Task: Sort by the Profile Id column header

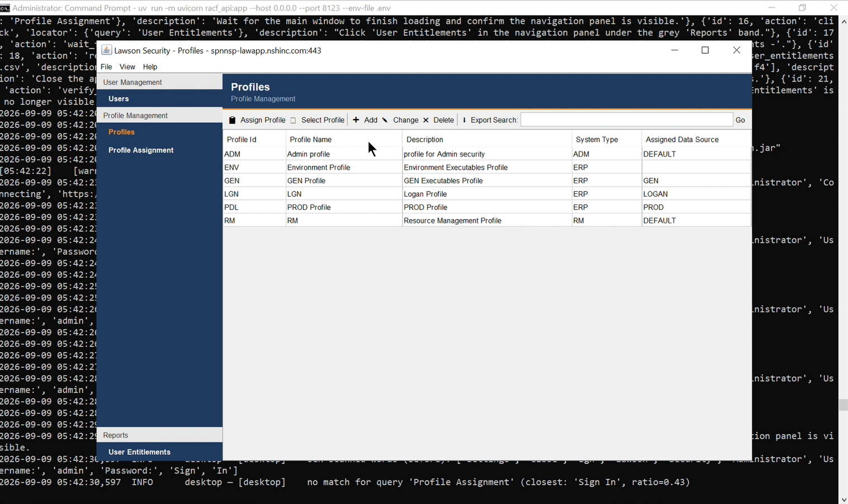Action: pos(254,139)
